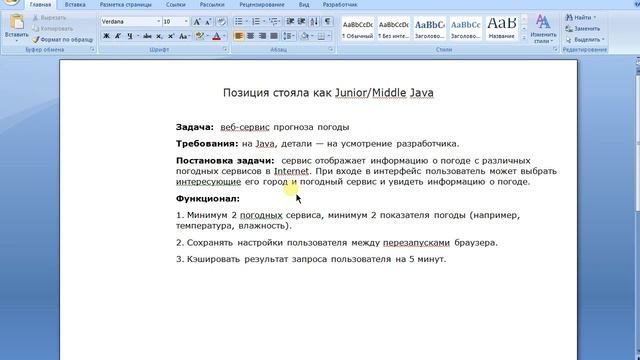Screen dimensions: 640x360
Task: Open the Verdana font name dropdown
Action: (158, 22)
